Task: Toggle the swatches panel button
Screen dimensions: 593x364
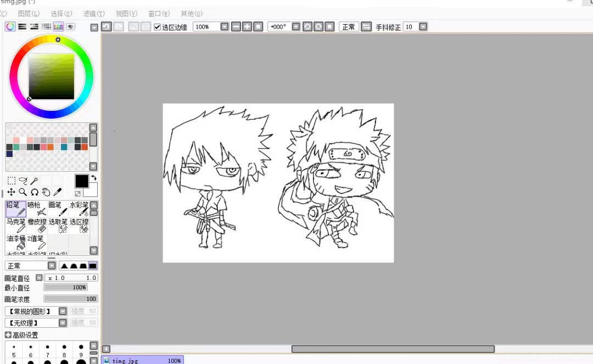Action: coord(59,26)
